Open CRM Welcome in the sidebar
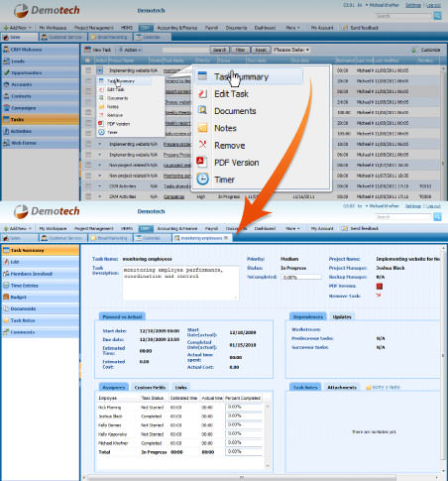 pyautogui.click(x=40, y=50)
